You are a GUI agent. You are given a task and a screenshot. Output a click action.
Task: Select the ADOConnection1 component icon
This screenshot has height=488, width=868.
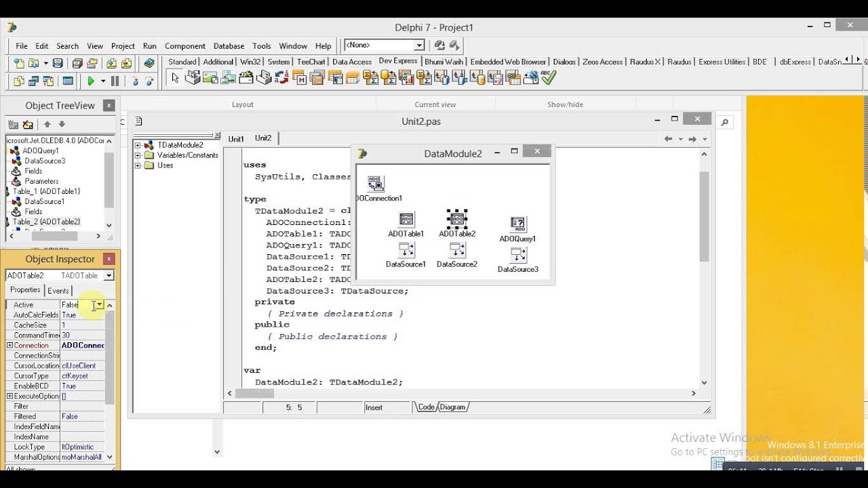[x=375, y=184]
